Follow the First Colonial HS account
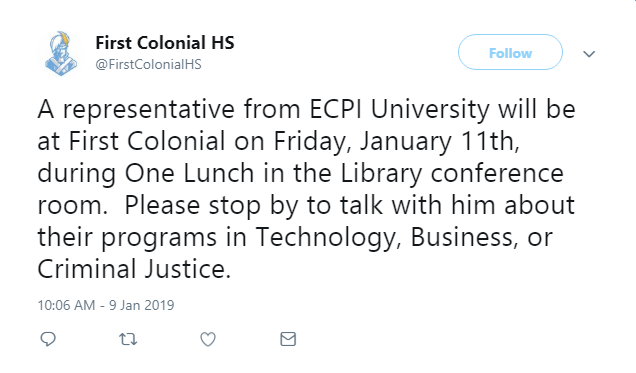This screenshot has width=636, height=373. 510,52
